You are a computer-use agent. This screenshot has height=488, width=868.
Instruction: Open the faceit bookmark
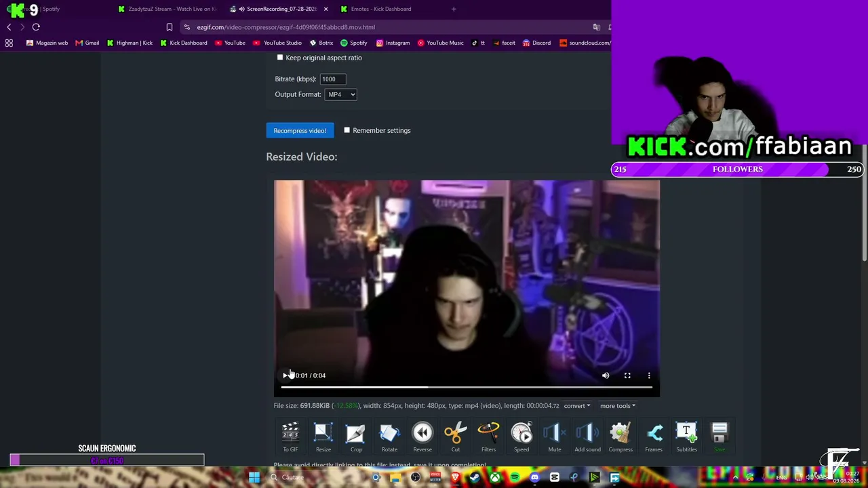tap(504, 43)
